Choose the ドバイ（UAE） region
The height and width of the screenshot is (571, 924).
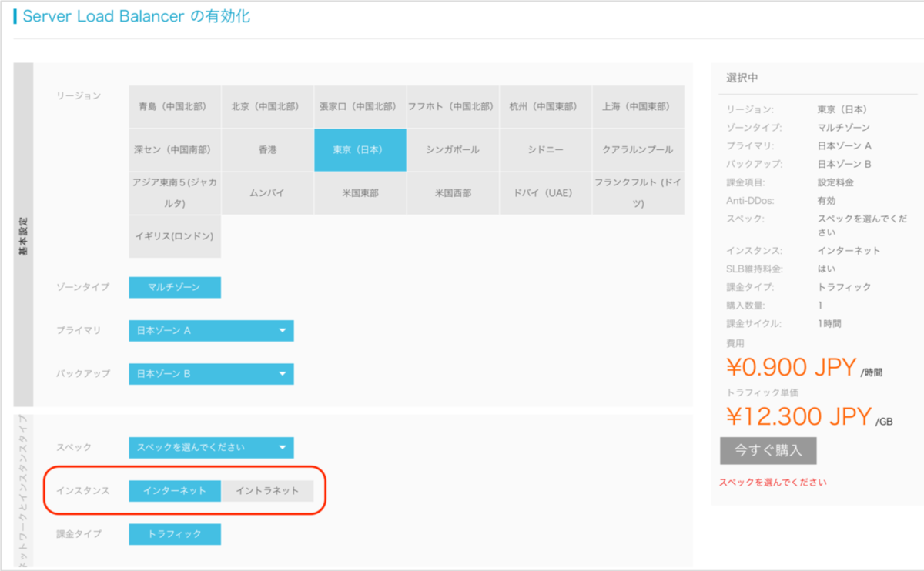click(545, 193)
